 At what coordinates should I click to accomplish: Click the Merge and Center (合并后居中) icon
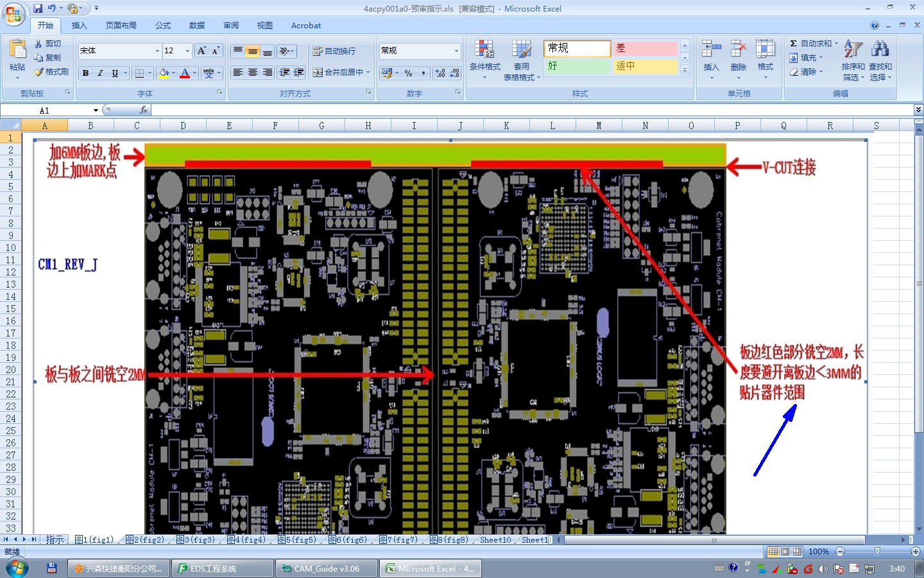point(341,73)
